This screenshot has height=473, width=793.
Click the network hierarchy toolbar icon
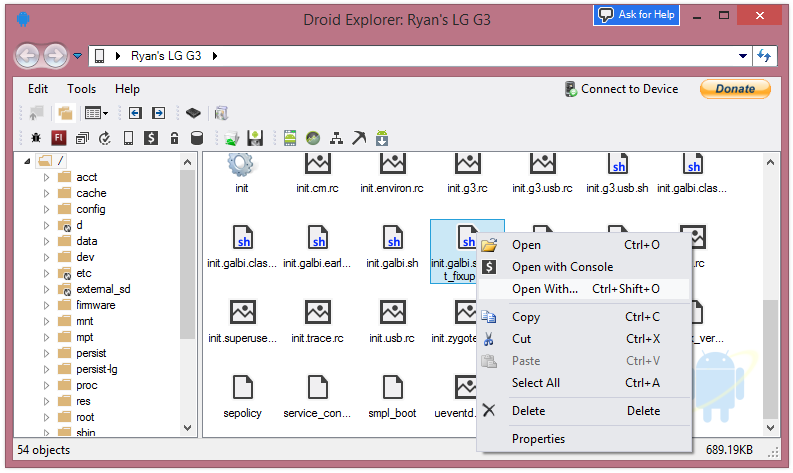coord(336,138)
